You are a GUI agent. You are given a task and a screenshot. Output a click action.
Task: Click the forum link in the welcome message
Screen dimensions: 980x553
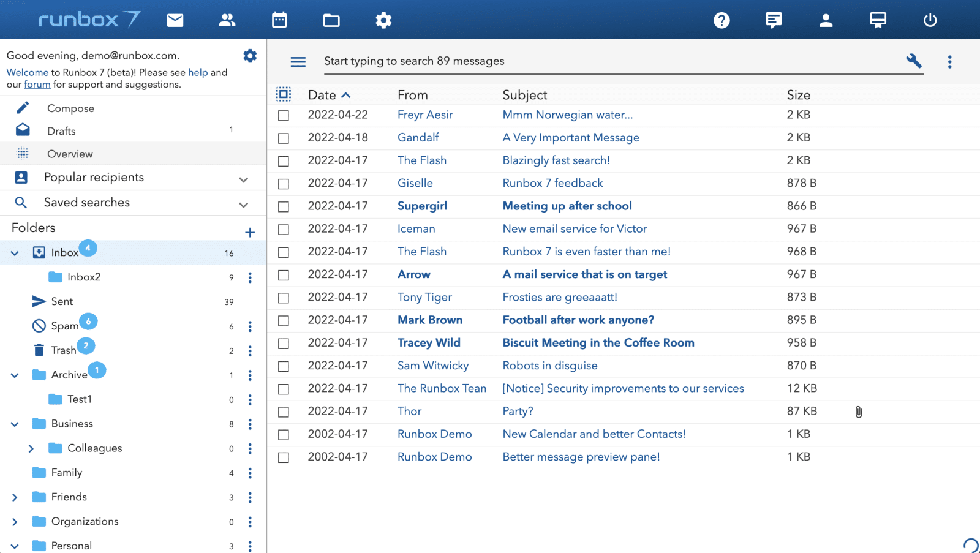[x=37, y=84]
